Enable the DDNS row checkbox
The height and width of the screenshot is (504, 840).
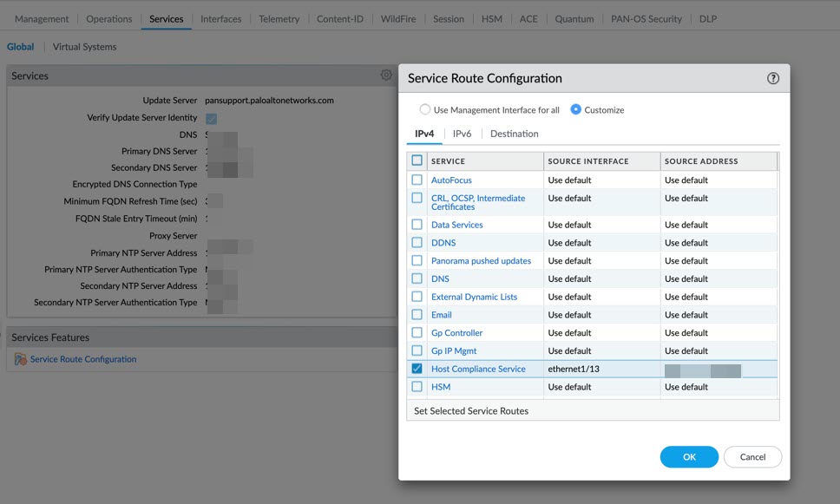point(417,243)
